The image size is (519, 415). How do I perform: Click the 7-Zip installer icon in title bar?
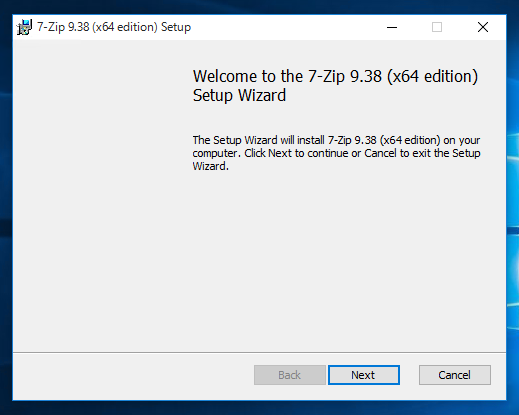tap(24, 27)
